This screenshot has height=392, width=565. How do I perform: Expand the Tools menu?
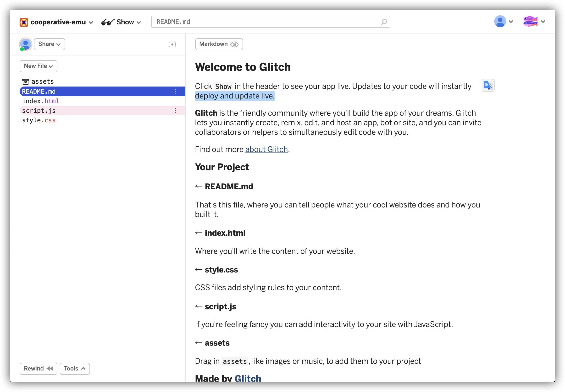click(x=75, y=369)
